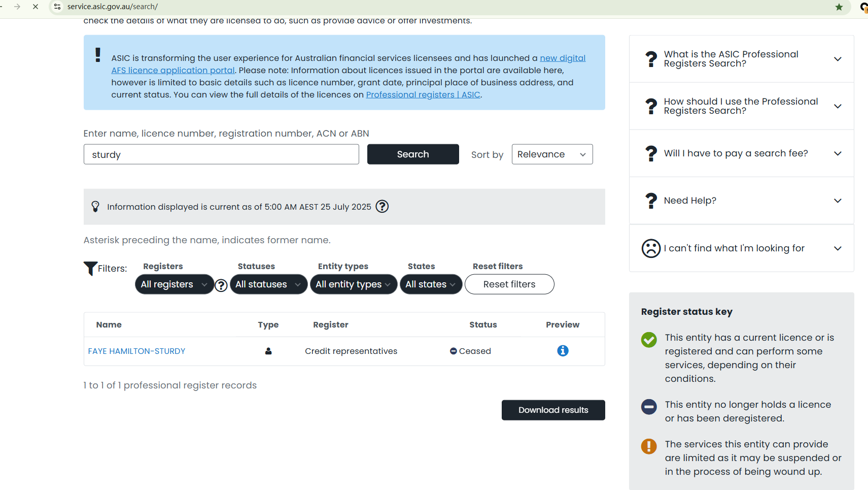The width and height of the screenshot is (868, 490).
Task: Open the All registers filter dropdown
Action: pos(174,284)
